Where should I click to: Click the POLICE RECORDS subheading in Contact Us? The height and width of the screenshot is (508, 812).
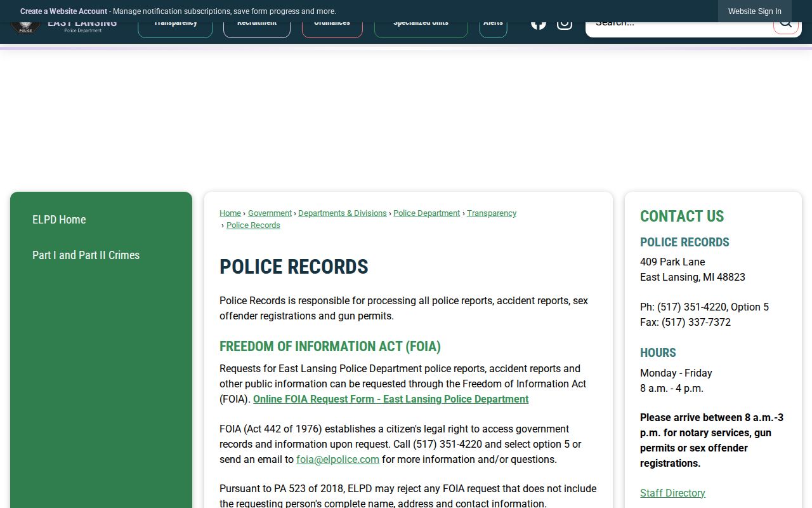click(684, 243)
